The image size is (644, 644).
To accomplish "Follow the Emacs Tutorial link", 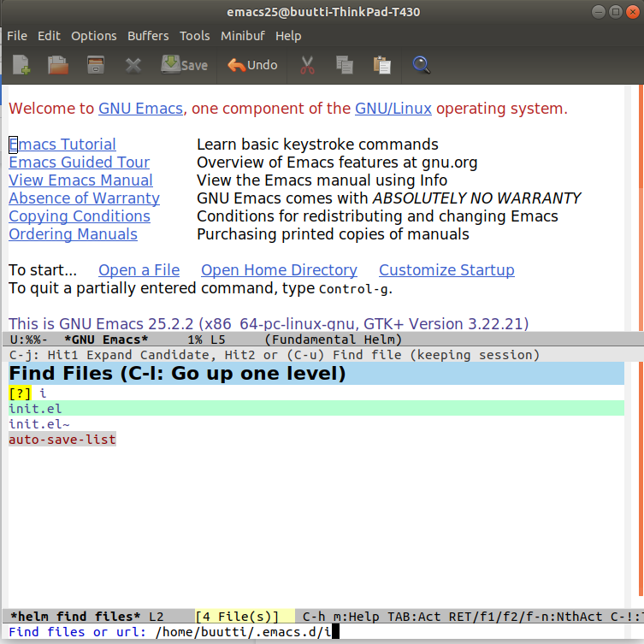I will click(62, 145).
